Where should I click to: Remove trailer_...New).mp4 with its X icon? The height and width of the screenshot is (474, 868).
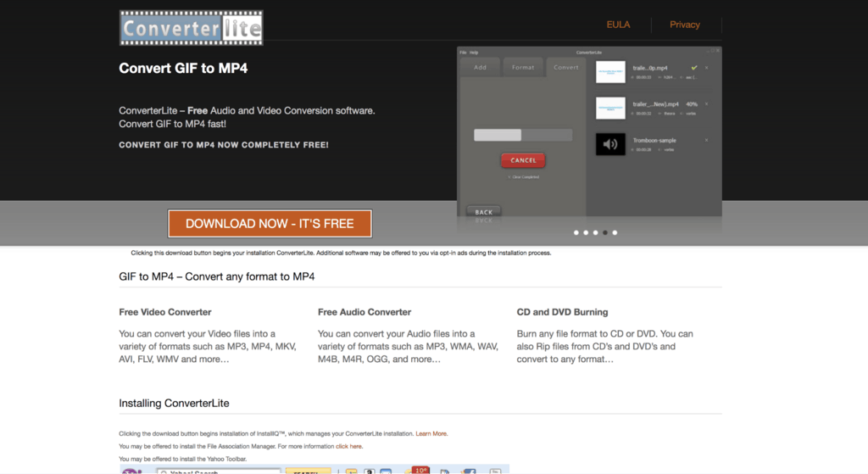706,103
